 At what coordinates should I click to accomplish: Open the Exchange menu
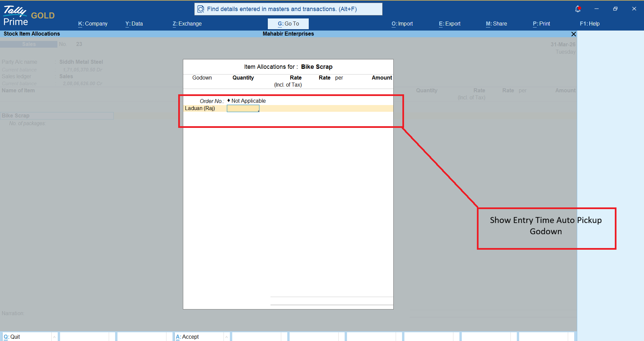point(187,24)
